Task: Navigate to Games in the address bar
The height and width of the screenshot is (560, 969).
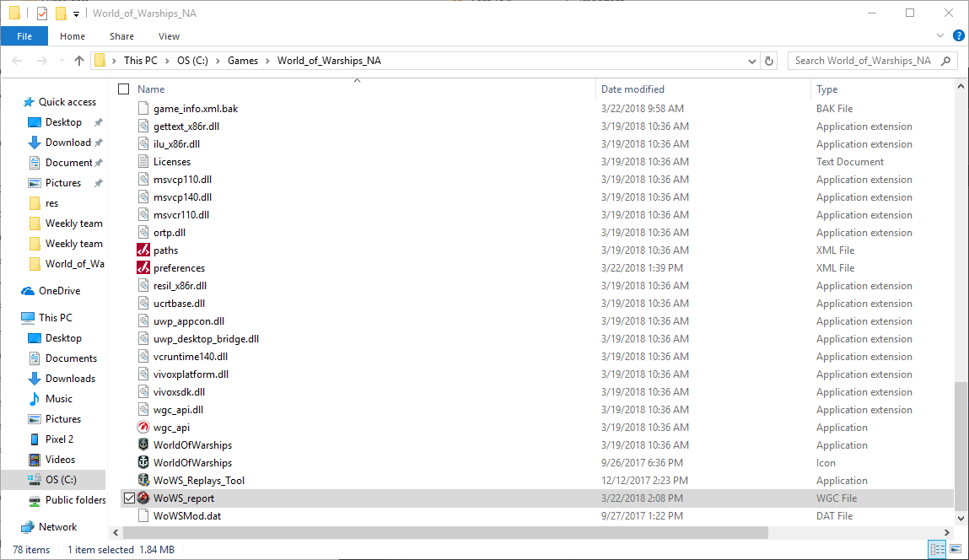Action: pyautogui.click(x=243, y=61)
